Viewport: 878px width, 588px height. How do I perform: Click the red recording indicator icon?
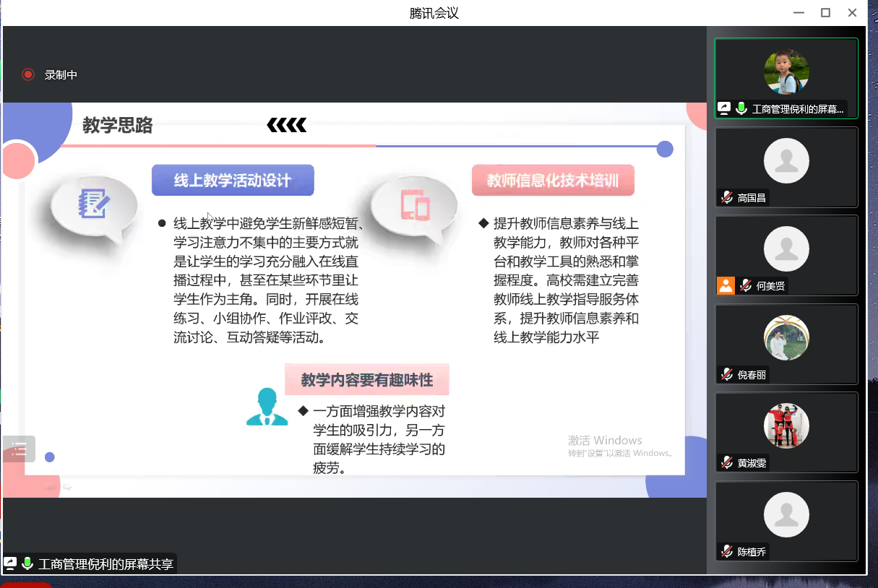click(28, 74)
